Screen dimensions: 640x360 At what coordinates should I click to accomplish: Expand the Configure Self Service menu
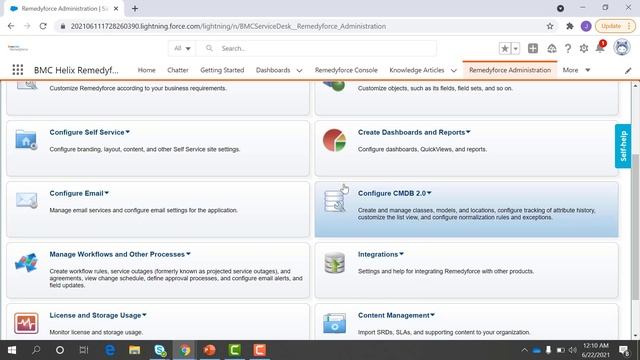coord(128,132)
